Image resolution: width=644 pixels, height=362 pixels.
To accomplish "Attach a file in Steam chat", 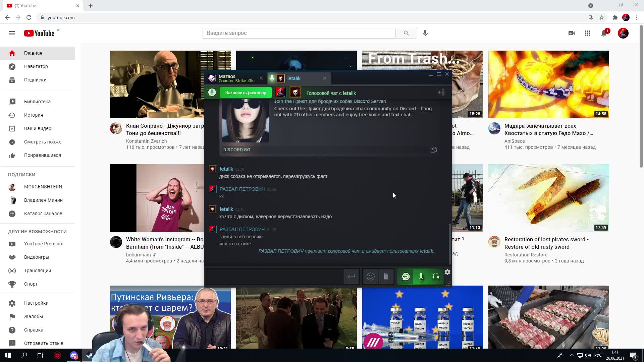I will click(x=386, y=277).
